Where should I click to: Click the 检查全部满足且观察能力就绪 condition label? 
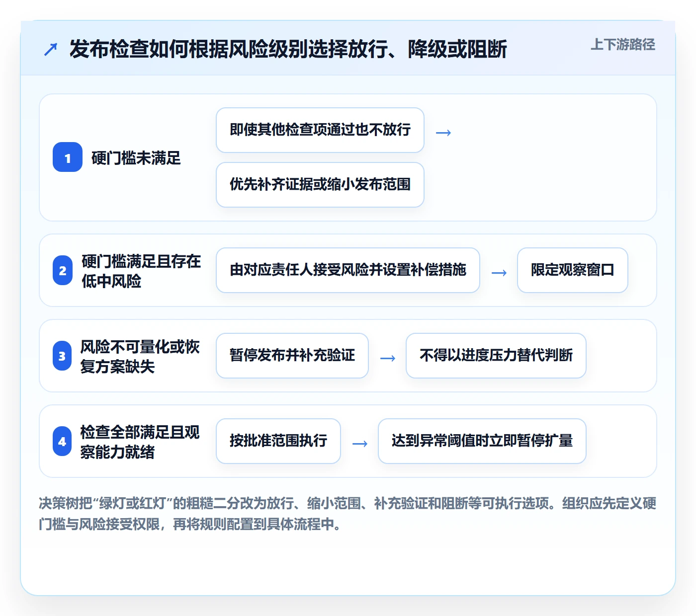tap(140, 442)
